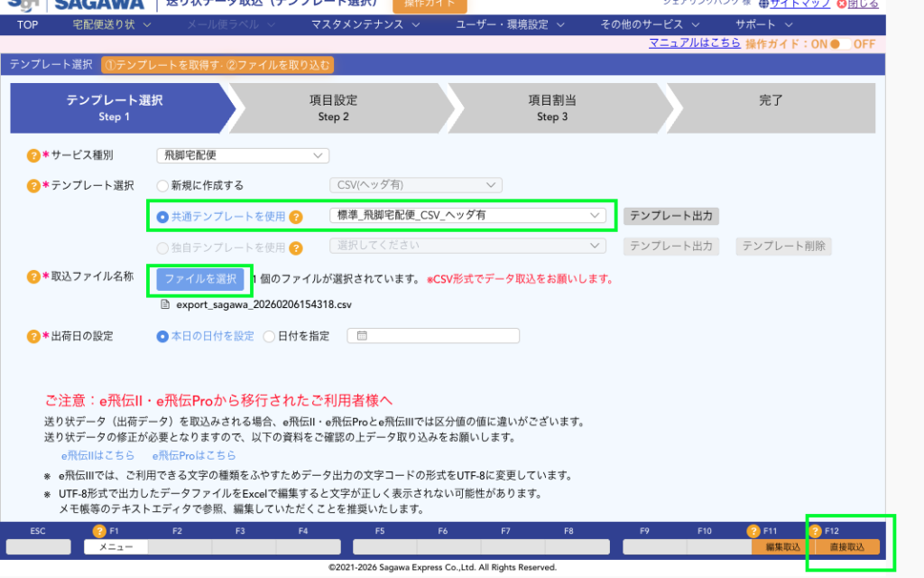Click help icon after 独自テンプレートを使用

click(x=295, y=247)
